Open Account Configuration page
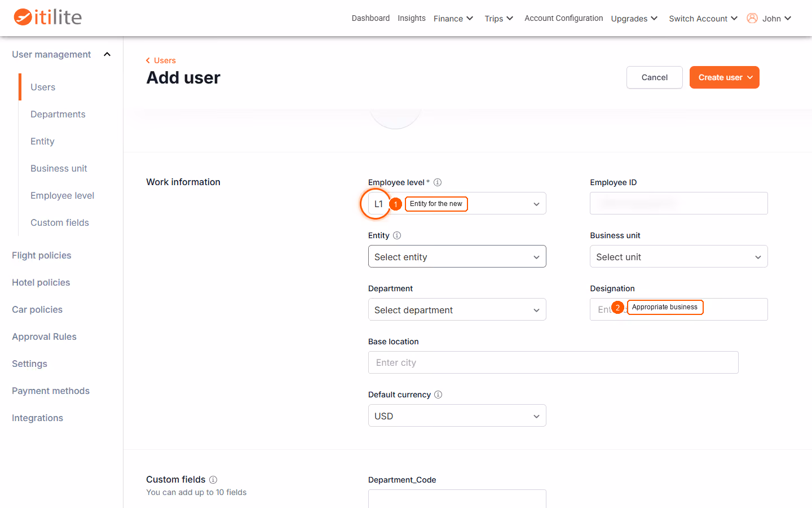 coord(564,18)
